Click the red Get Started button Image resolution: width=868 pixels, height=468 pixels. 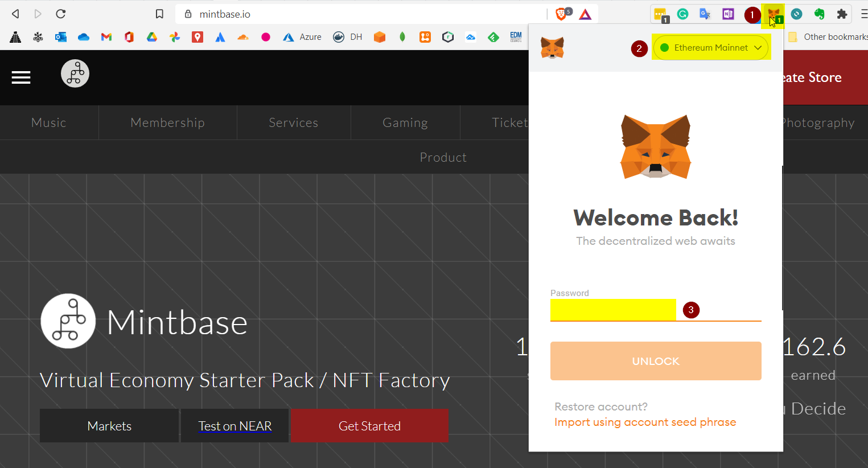point(369,426)
